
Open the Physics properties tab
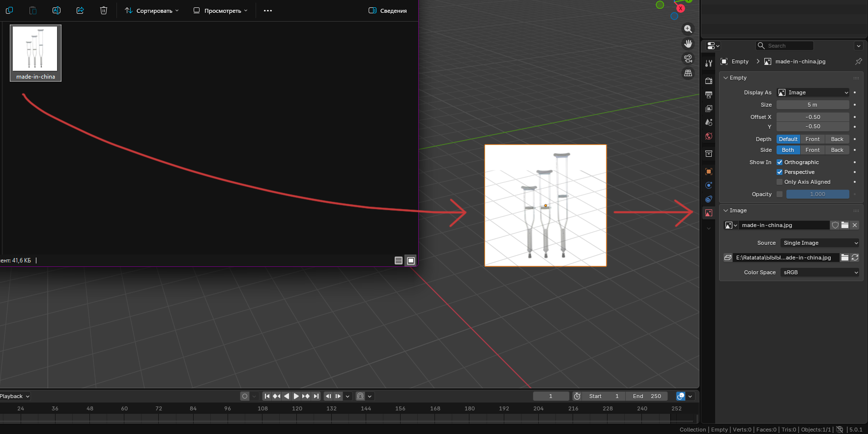(708, 185)
